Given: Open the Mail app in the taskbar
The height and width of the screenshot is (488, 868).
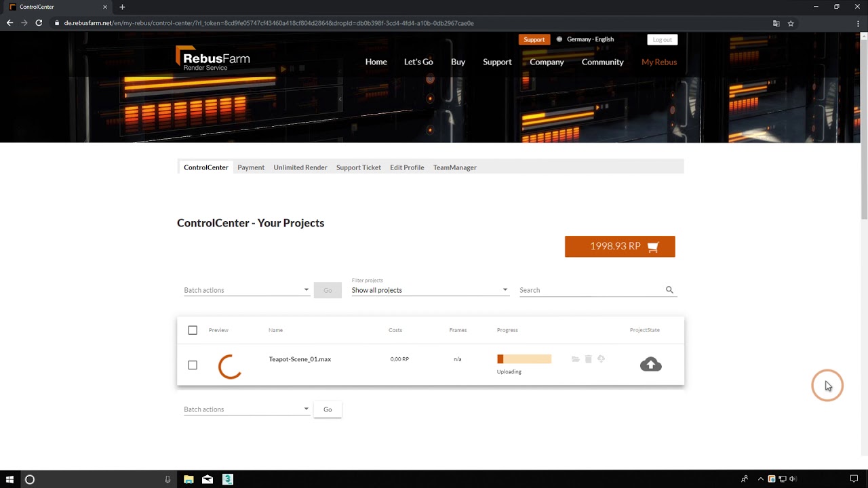Looking at the screenshot, I should pos(208,479).
